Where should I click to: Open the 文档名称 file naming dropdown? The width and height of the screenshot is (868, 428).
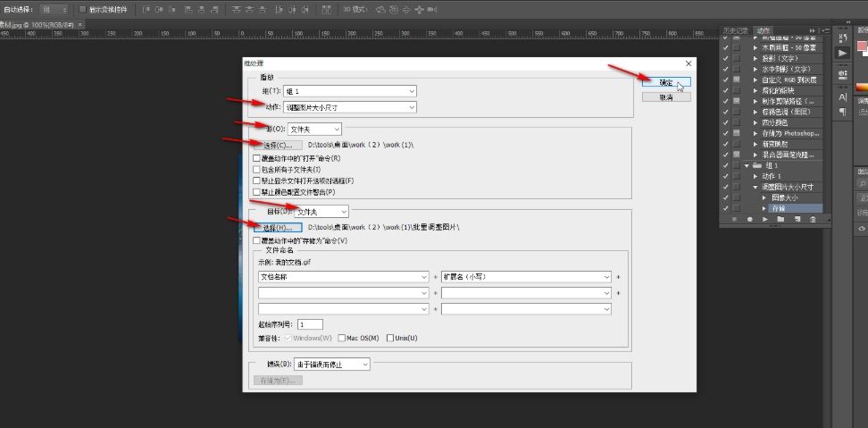click(x=343, y=277)
